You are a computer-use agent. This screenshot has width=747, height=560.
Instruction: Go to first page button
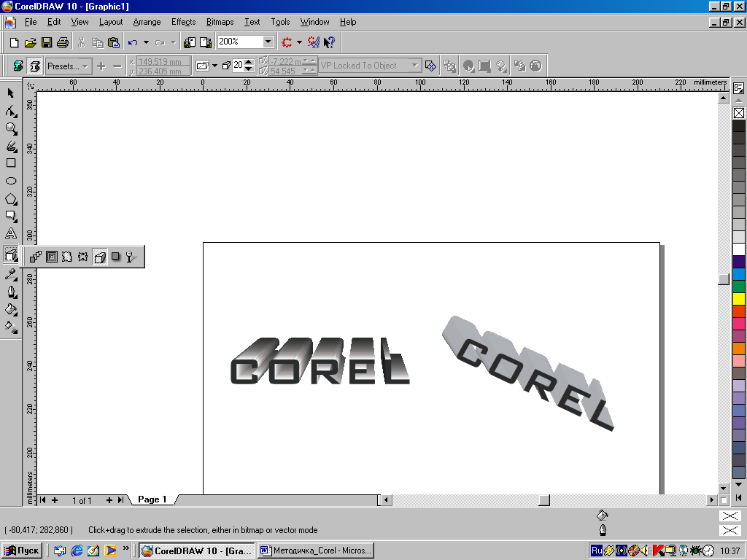pyautogui.click(x=43, y=500)
